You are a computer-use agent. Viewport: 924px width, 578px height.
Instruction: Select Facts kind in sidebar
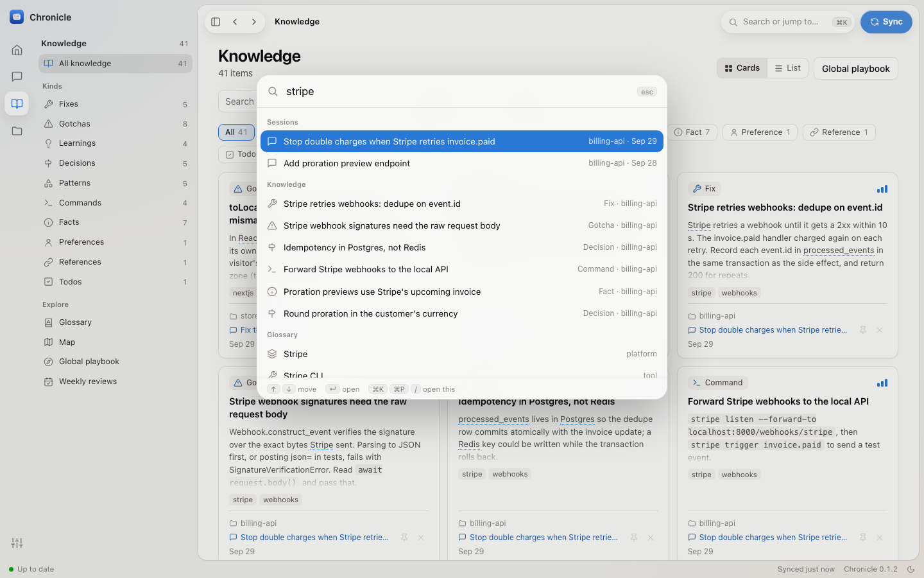(116, 222)
